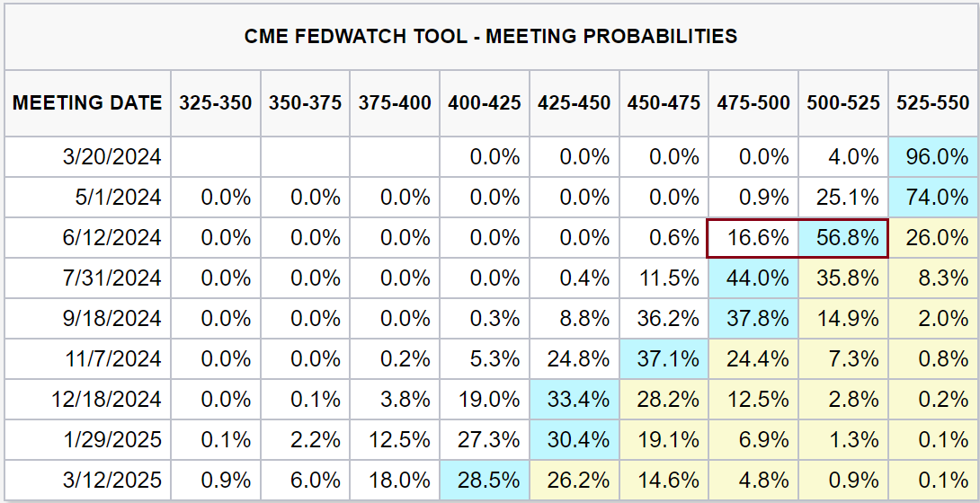Viewport: 980px width, 503px height.
Task: Click the 325-350 rate column header
Action: pyautogui.click(x=215, y=103)
